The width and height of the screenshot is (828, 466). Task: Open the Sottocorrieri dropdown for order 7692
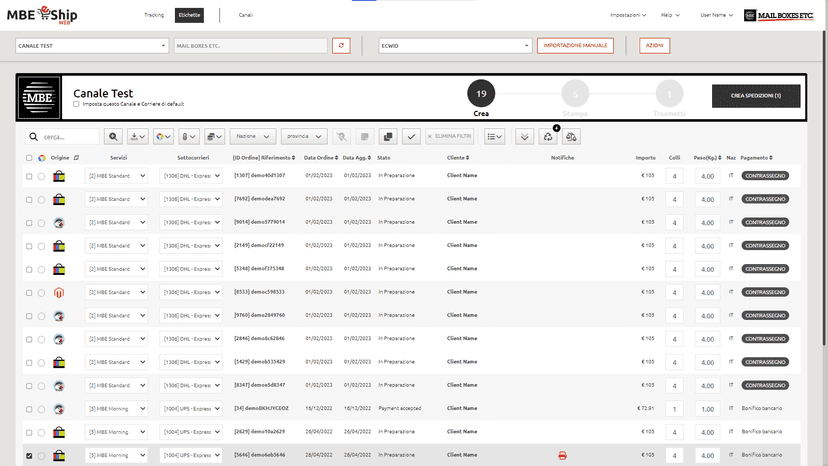coord(191,199)
